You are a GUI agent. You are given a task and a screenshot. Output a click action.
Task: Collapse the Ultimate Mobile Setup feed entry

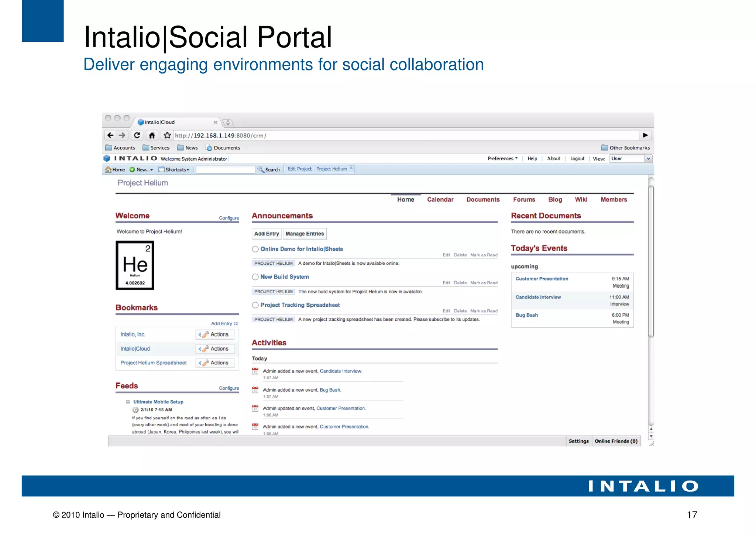coord(128,402)
